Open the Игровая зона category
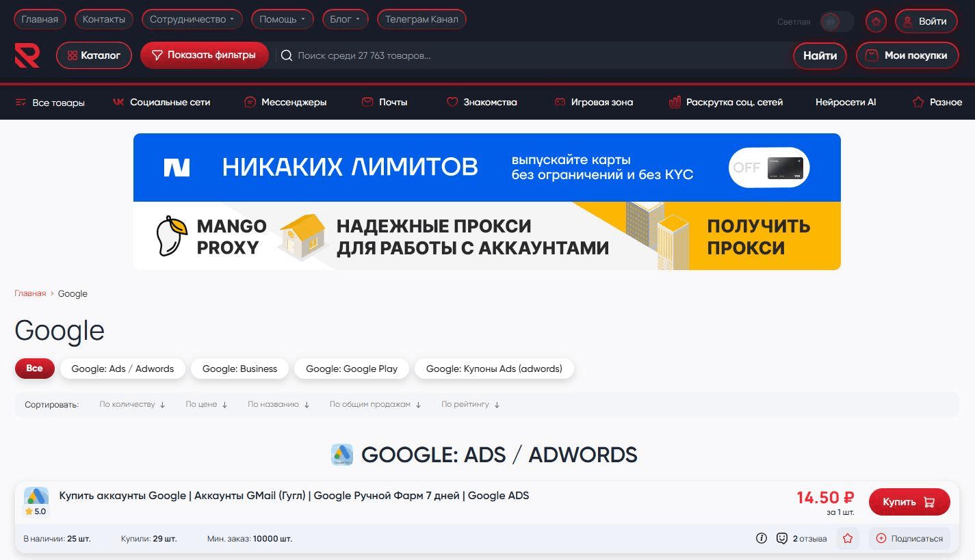The width and height of the screenshot is (975, 560). (593, 102)
